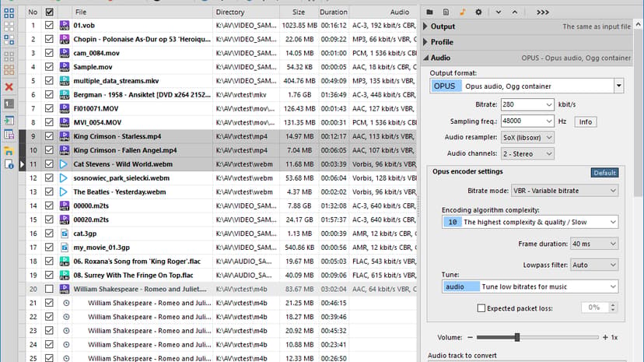Uncheck the checkbox for 01.vob
644x362 pixels.
pos(49,26)
